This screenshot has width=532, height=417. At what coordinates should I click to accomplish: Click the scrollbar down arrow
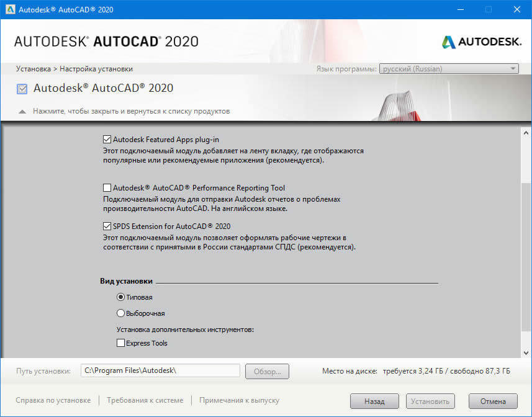(x=526, y=351)
